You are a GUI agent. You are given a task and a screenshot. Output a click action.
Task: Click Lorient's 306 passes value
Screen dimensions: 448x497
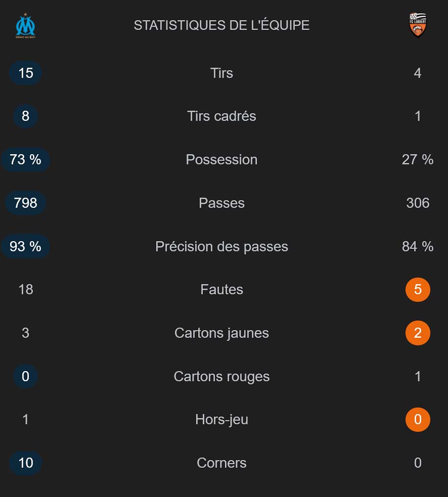click(x=418, y=203)
